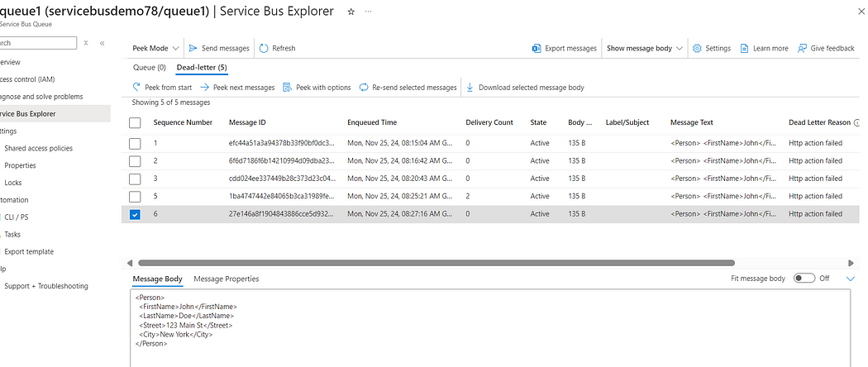
Task: Click the favorite star icon by title
Action: pos(351,12)
